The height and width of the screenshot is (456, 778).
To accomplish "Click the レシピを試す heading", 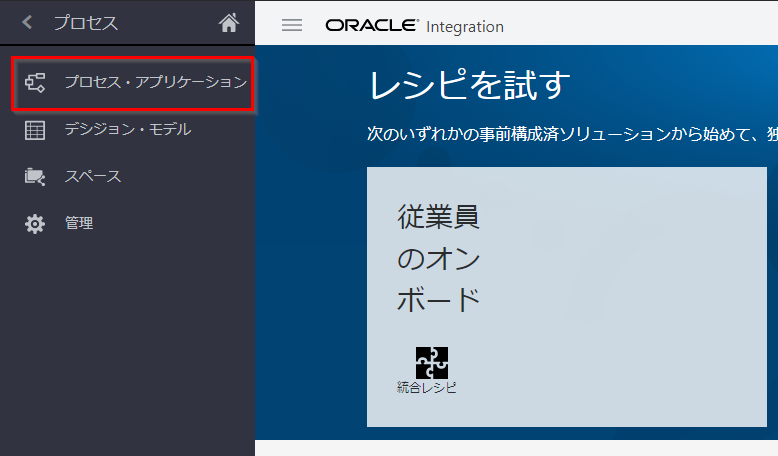I will [470, 85].
